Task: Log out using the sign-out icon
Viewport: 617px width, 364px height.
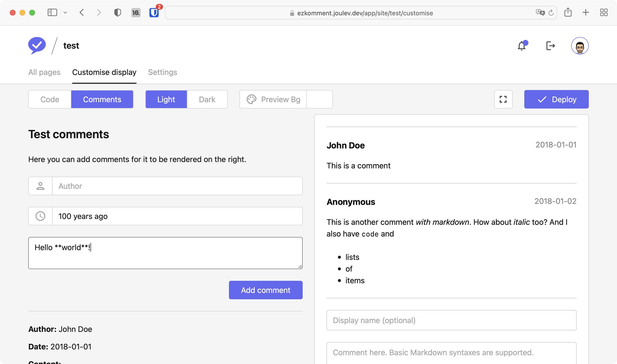Action: (x=551, y=46)
